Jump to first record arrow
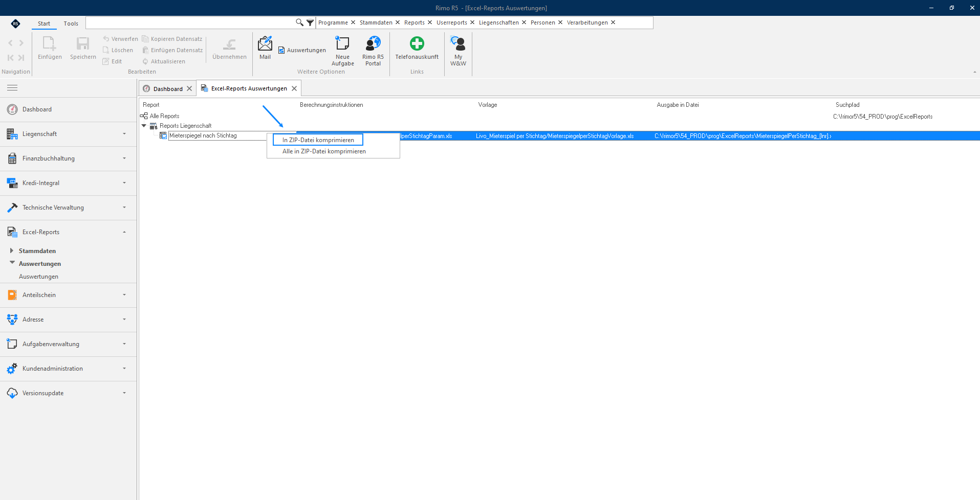This screenshot has height=500, width=980. 10,58
